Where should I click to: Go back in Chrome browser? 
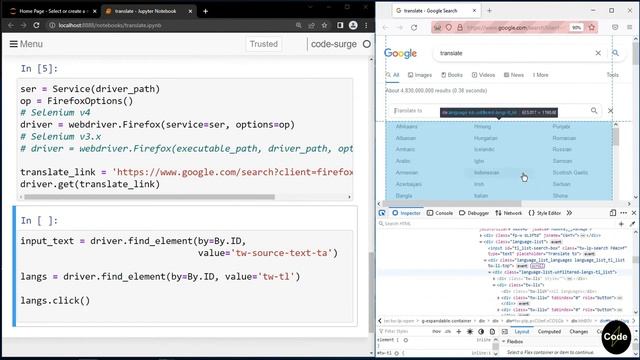pos(11,25)
